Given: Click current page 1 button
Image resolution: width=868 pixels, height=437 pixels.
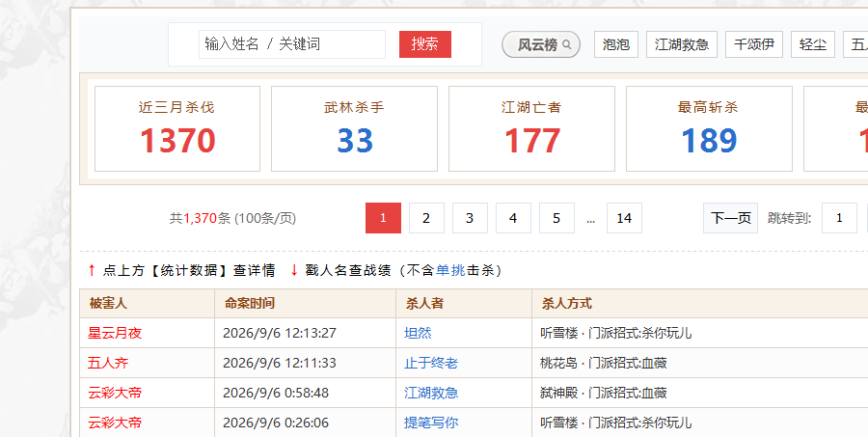Looking at the screenshot, I should (383, 218).
